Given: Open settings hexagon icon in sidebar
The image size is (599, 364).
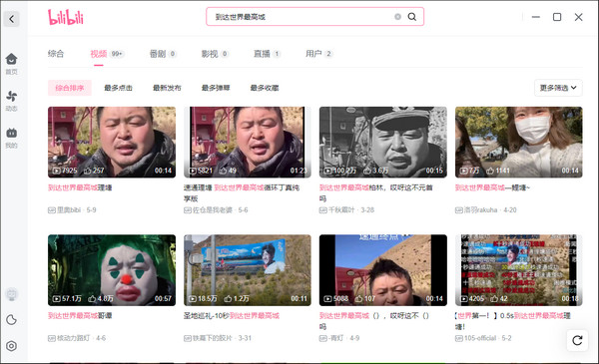Looking at the screenshot, I should 11,346.
